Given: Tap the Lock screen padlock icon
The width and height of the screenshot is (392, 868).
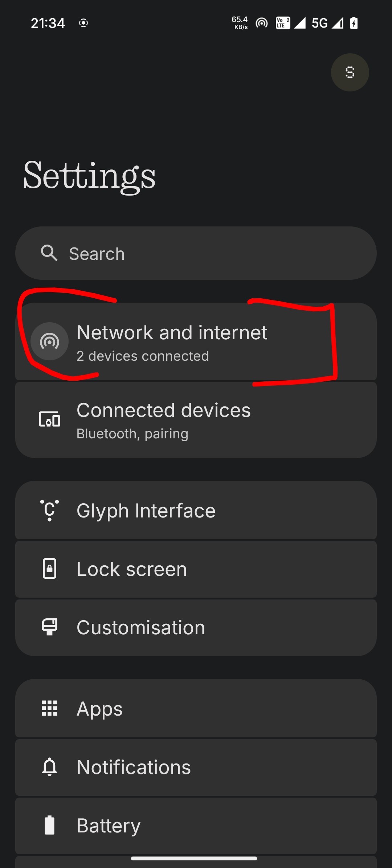Looking at the screenshot, I should [49, 569].
